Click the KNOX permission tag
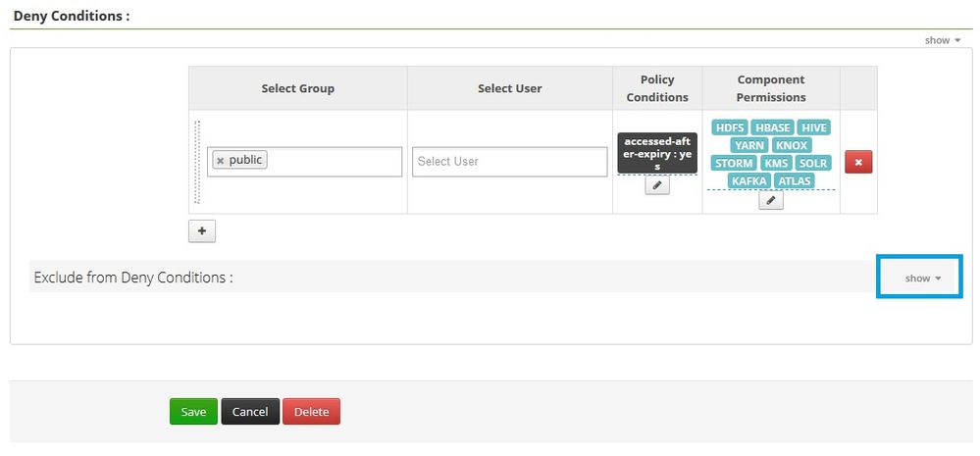The width and height of the screenshot is (980, 456). [792, 145]
